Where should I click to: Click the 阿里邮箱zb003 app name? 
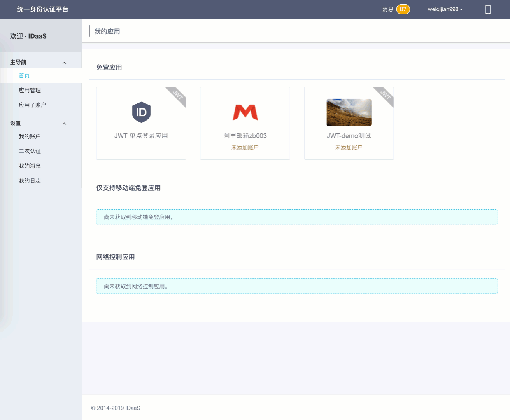[245, 136]
